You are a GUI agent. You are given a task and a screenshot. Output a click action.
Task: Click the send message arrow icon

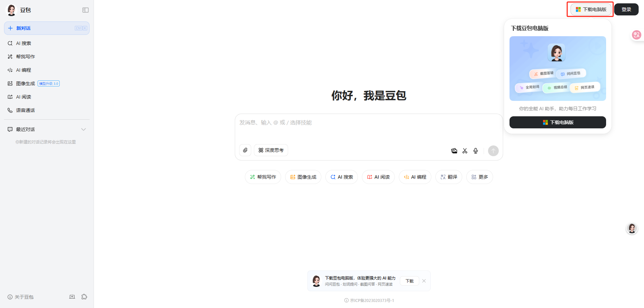click(x=493, y=151)
